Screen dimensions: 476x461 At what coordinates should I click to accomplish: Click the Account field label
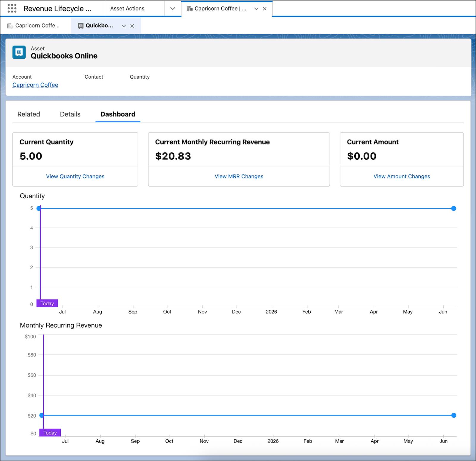point(22,77)
